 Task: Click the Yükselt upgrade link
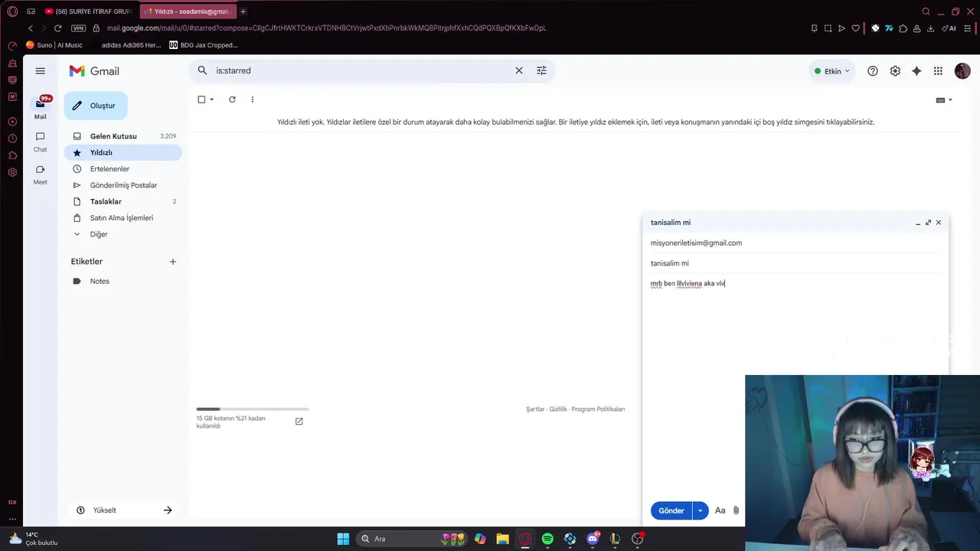[x=124, y=510]
